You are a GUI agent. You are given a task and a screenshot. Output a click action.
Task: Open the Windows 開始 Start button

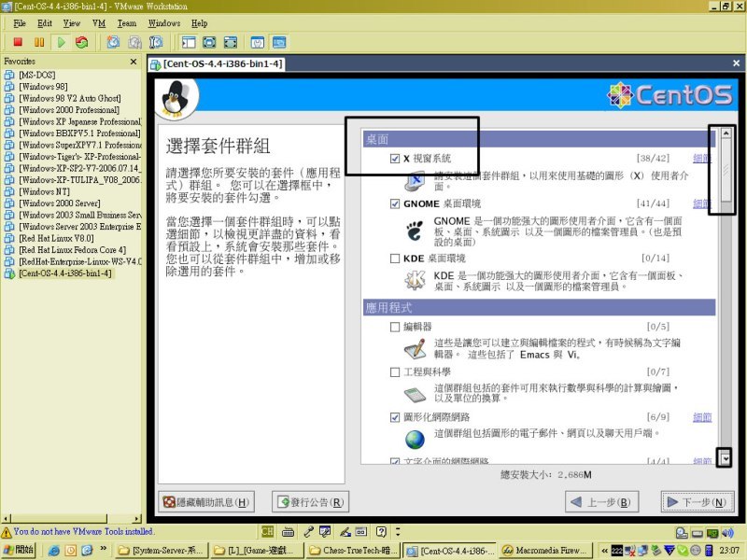tap(19, 551)
